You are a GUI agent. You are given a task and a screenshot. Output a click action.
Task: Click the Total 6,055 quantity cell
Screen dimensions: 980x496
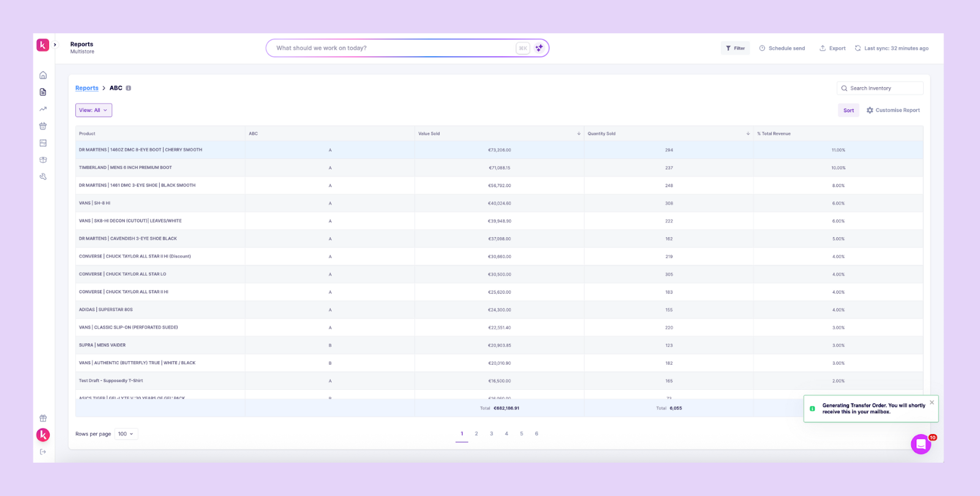(x=669, y=408)
